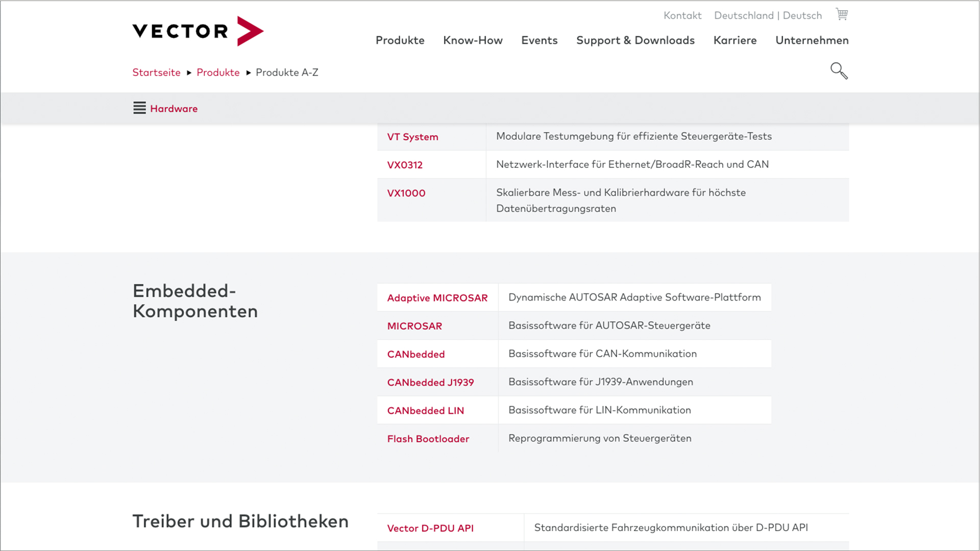Screen dimensions: 980x551
Task: Open the Events menu item
Action: [539, 40]
